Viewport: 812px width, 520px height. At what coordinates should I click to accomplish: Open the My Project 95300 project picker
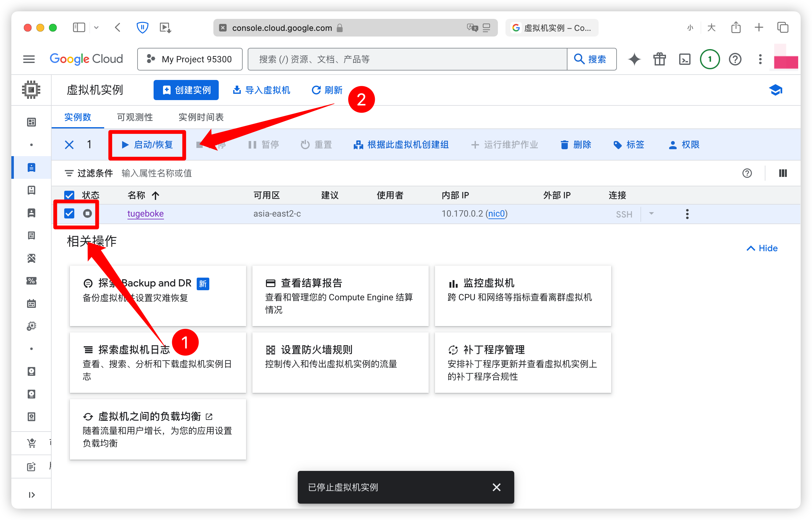point(190,59)
